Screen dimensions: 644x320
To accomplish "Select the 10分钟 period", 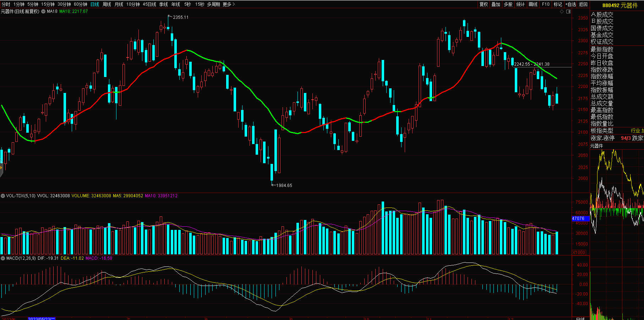I will [133, 4].
